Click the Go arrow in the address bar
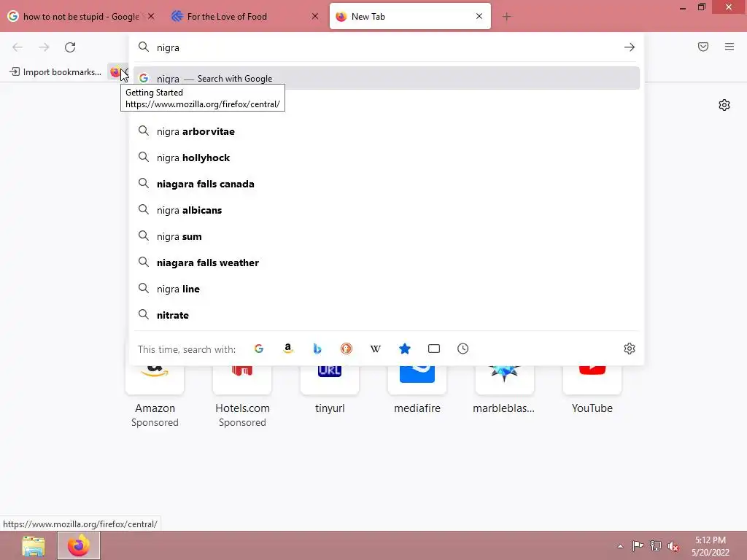Screen dimensions: 747x560 pyautogui.click(x=630, y=47)
